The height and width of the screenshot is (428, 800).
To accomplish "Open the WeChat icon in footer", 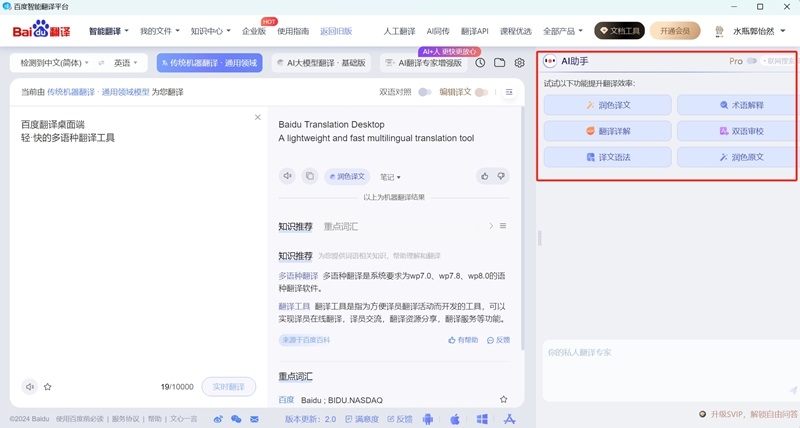I will coord(236,419).
